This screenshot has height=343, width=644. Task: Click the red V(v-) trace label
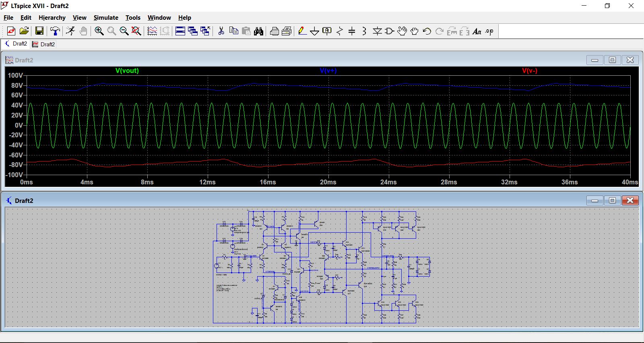click(x=530, y=70)
